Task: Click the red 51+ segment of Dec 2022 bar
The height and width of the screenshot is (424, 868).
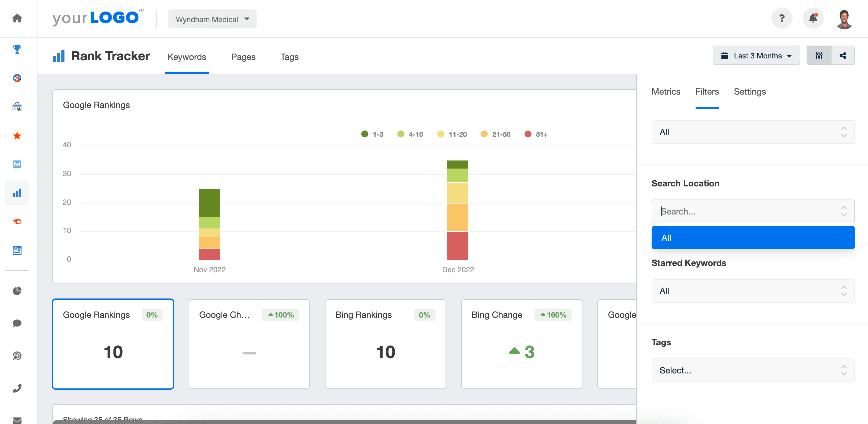Action: (457, 245)
